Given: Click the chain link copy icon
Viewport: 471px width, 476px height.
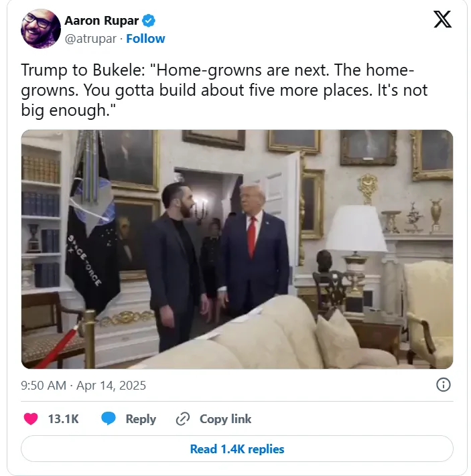Looking at the screenshot, I should (x=183, y=419).
